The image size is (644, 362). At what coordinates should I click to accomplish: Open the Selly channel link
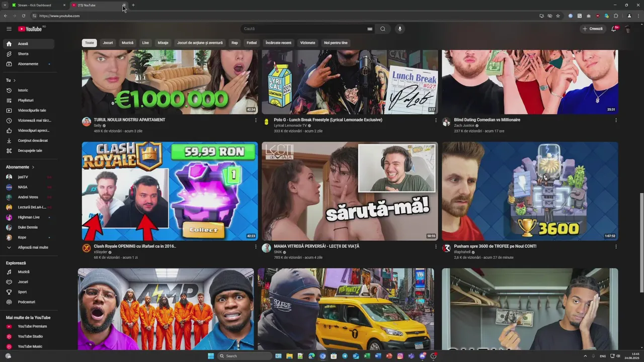98,126
